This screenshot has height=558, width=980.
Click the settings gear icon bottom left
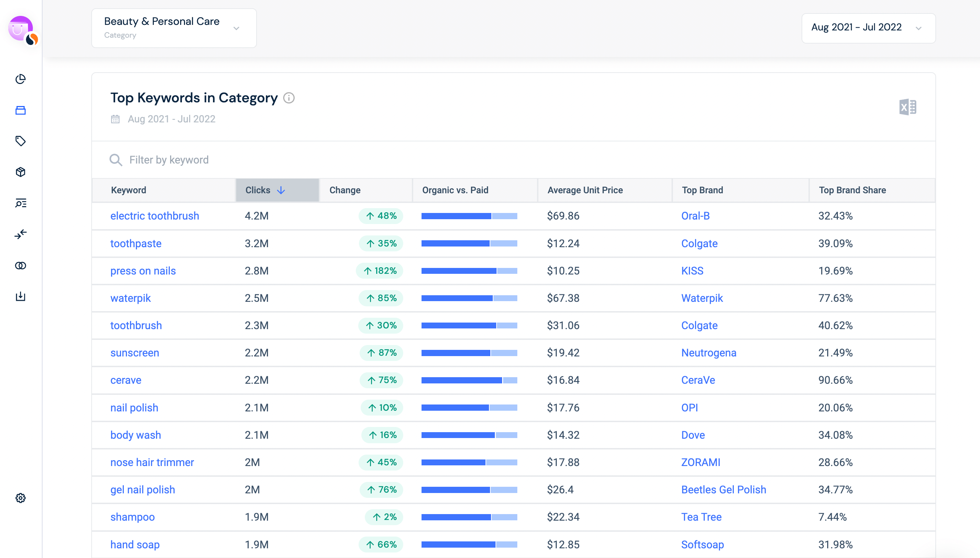click(21, 498)
